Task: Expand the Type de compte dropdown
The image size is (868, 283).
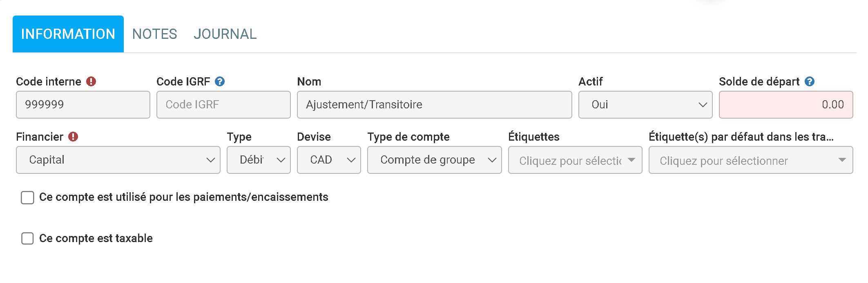Action: pos(434,160)
